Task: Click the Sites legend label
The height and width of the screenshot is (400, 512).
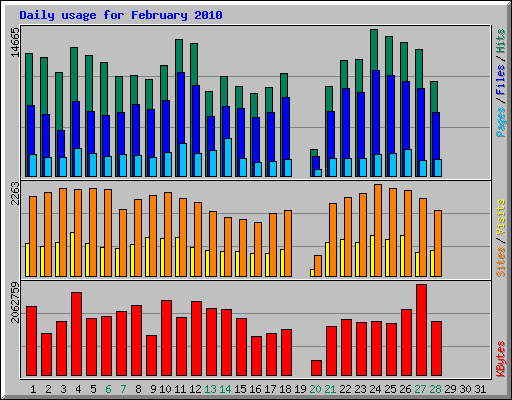Action: [501, 262]
